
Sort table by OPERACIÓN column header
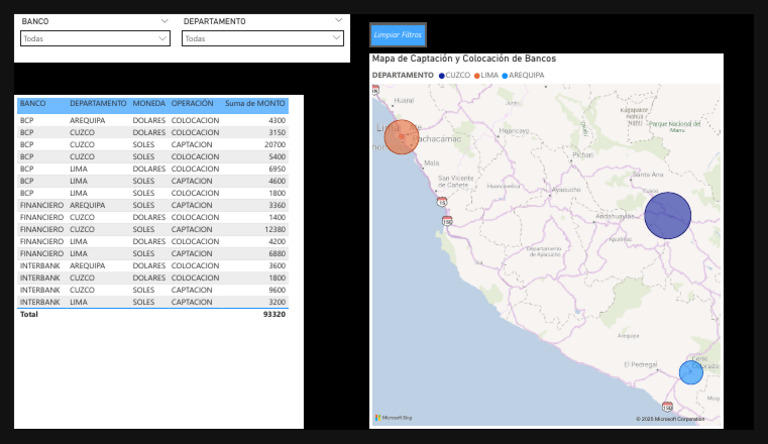tap(192, 103)
